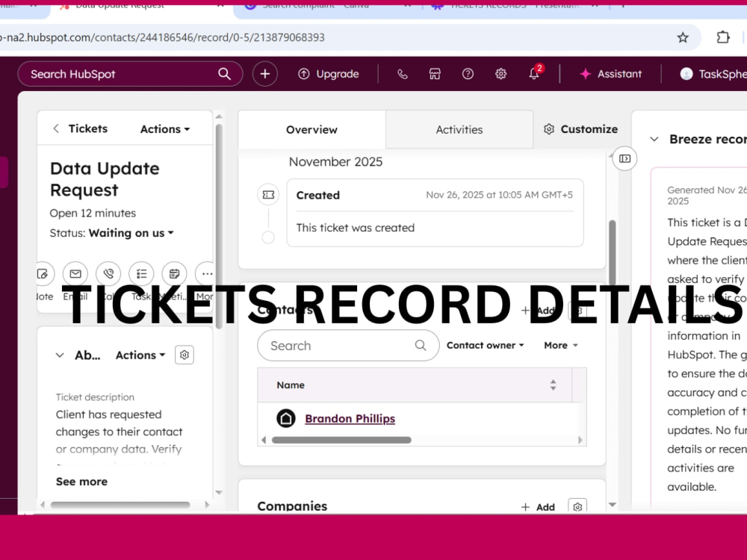Click the contacts table horizontal scrollbar

point(341,440)
